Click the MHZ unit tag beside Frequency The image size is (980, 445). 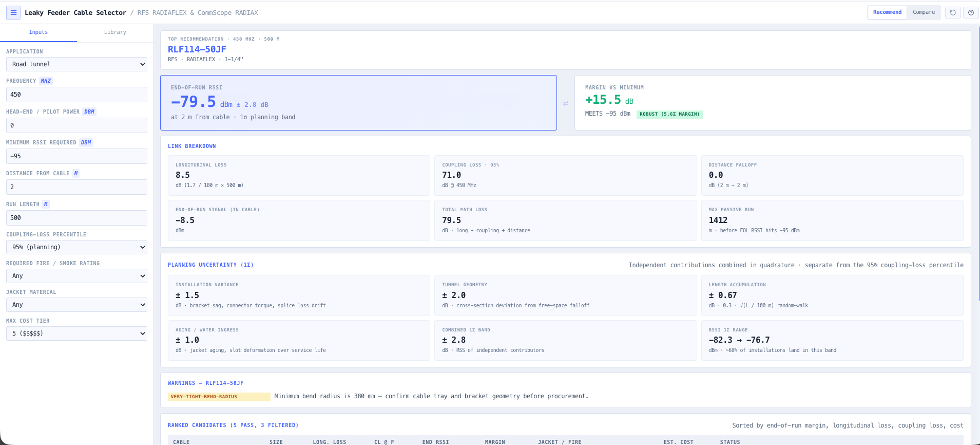[46, 81]
